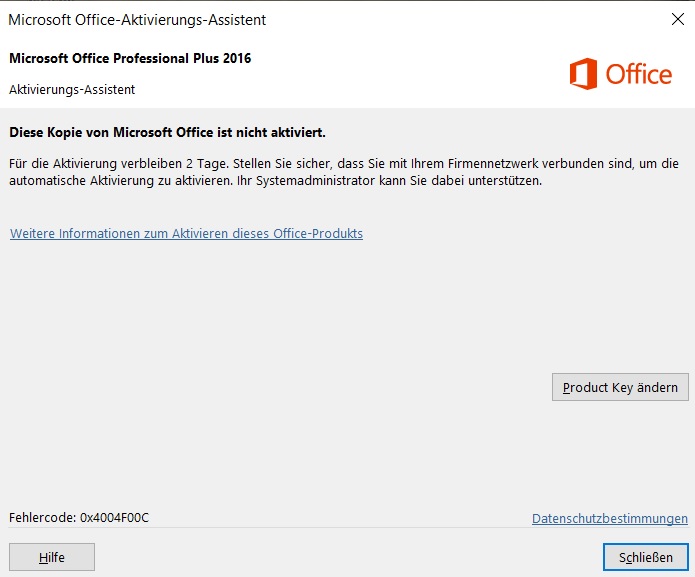Click the "Aktivierungs-Assistent" subtitle in the header
Image resolution: width=695 pixels, height=577 pixels.
72,89
